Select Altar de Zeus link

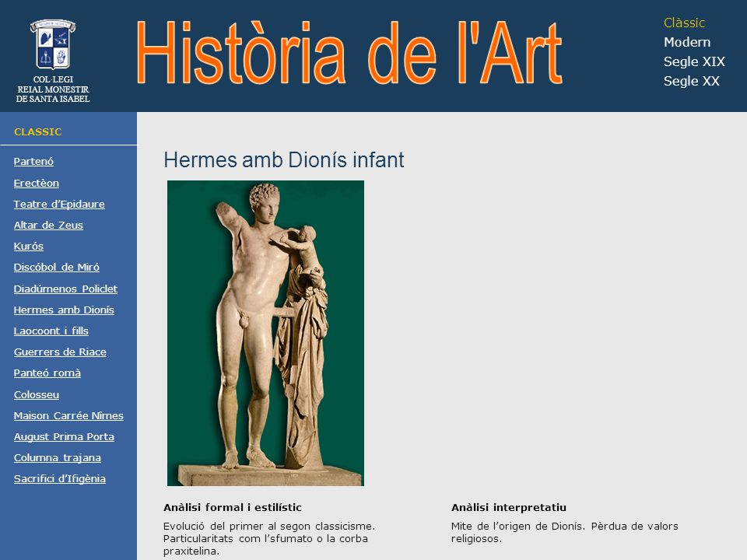[x=48, y=226]
